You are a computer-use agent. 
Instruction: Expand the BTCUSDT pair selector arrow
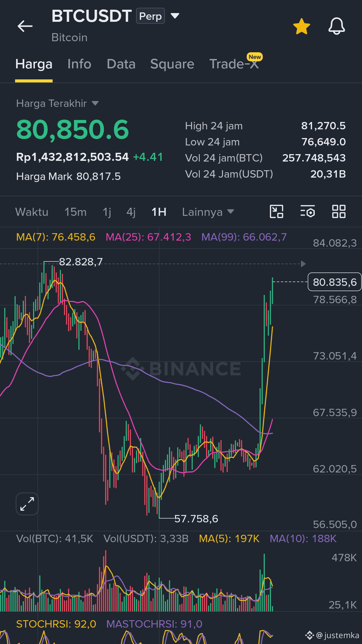tap(175, 16)
